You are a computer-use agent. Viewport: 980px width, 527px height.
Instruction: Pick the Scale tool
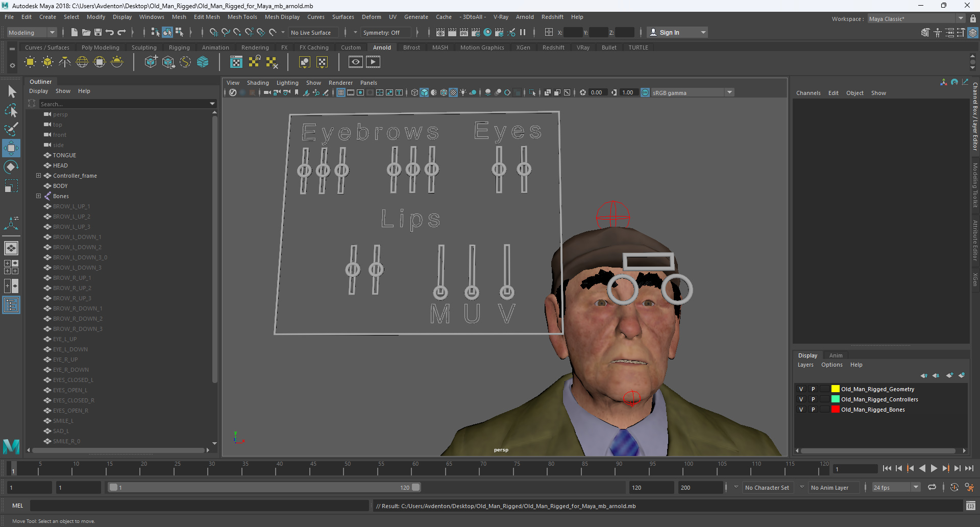pos(11,186)
